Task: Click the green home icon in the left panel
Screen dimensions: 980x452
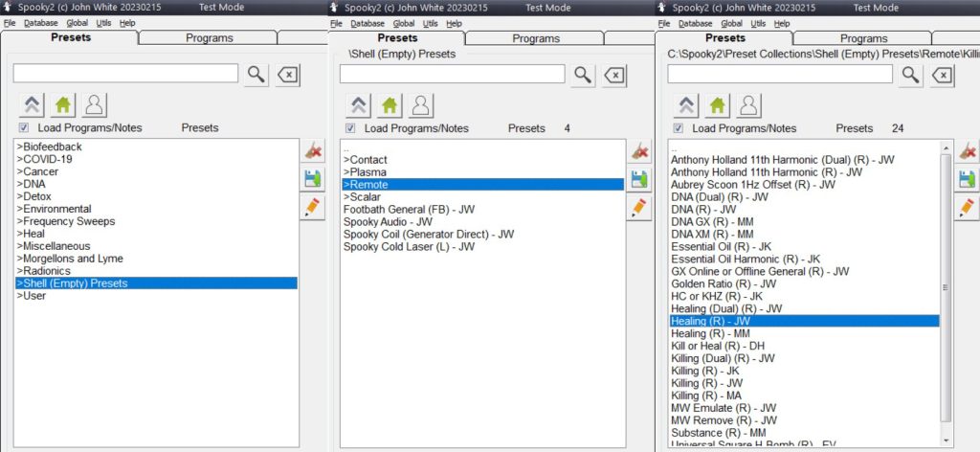Action: coord(62,105)
